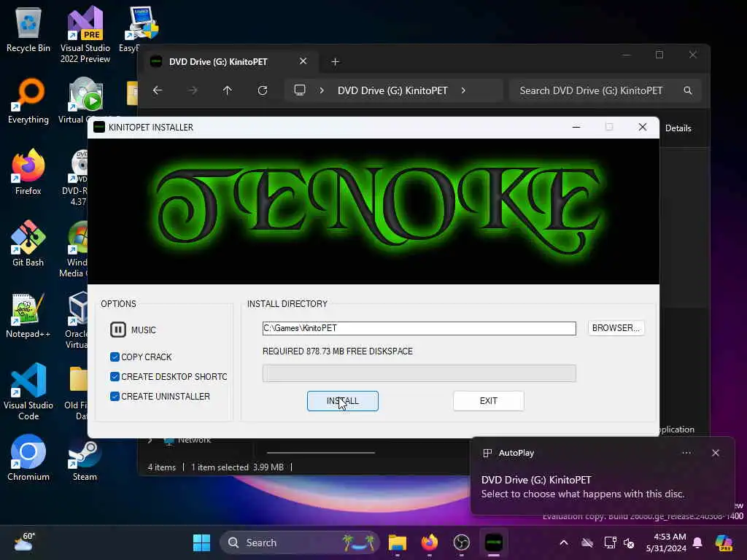Click the Explorer horizontal scrollbar
Screen dimensions: 747x560
point(321,453)
